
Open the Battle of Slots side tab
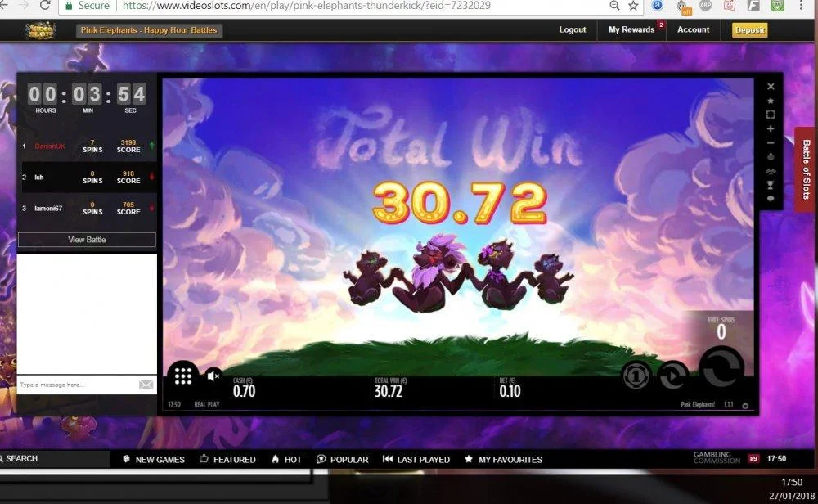coord(806,169)
